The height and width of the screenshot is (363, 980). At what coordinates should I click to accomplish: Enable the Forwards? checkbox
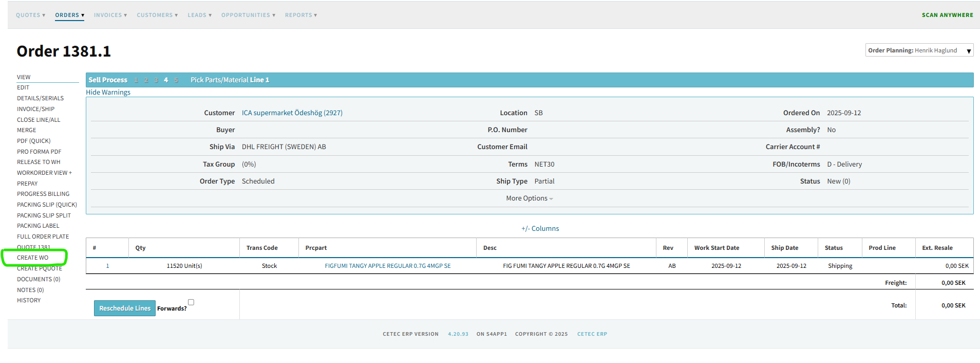[191, 302]
